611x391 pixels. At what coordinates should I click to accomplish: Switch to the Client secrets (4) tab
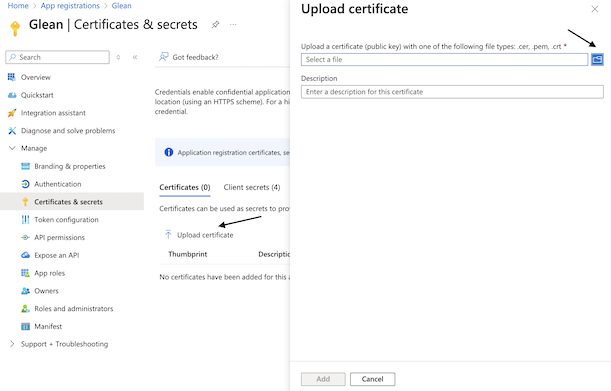pos(252,187)
